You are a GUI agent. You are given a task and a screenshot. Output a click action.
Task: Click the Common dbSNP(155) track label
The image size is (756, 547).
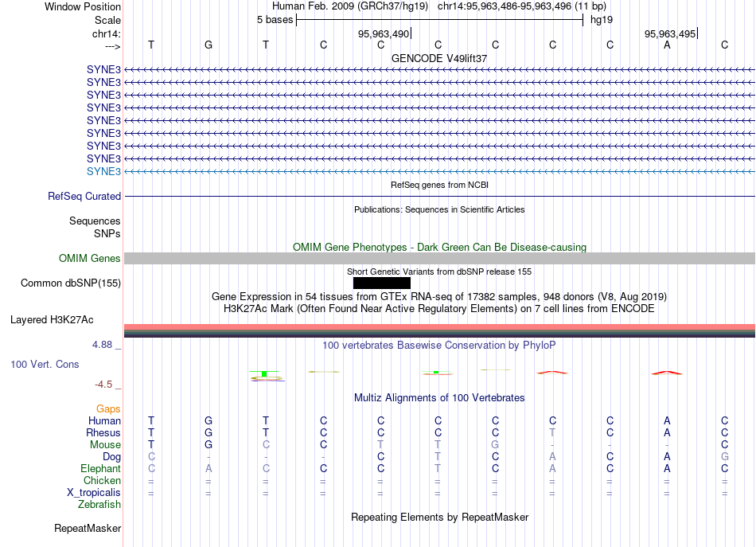tap(70, 283)
